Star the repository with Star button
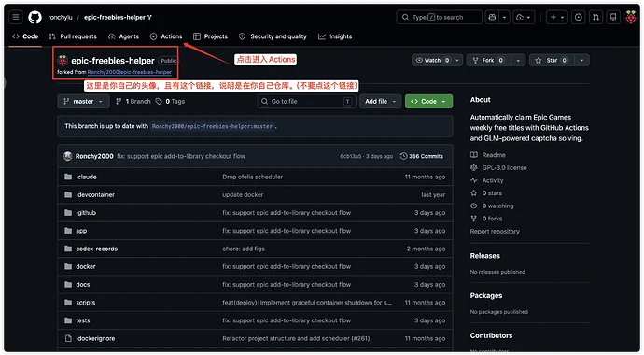The width and height of the screenshot is (644, 355). tap(552, 61)
